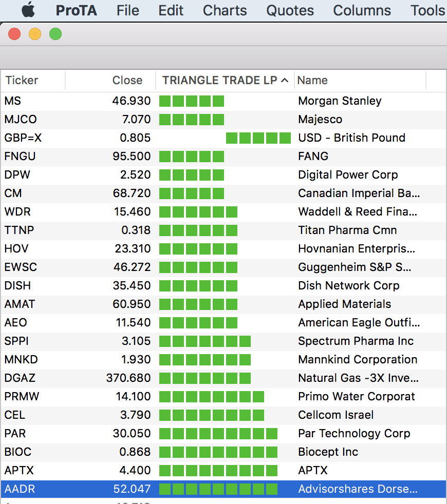Image resolution: width=447 pixels, height=504 pixels.
Task: Click the Mannkind Corporation name
Action: pyautogui.click(x=358, y=360)
